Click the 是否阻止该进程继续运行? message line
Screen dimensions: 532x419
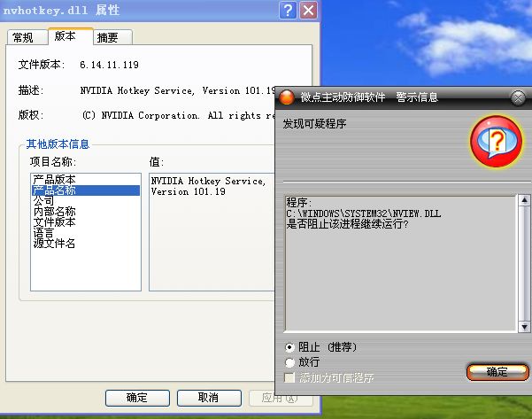tap(347, 224)
